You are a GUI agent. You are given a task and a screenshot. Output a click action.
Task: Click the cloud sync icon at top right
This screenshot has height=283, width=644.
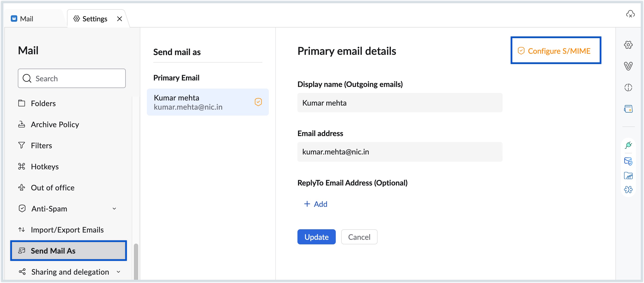(630, 14)
